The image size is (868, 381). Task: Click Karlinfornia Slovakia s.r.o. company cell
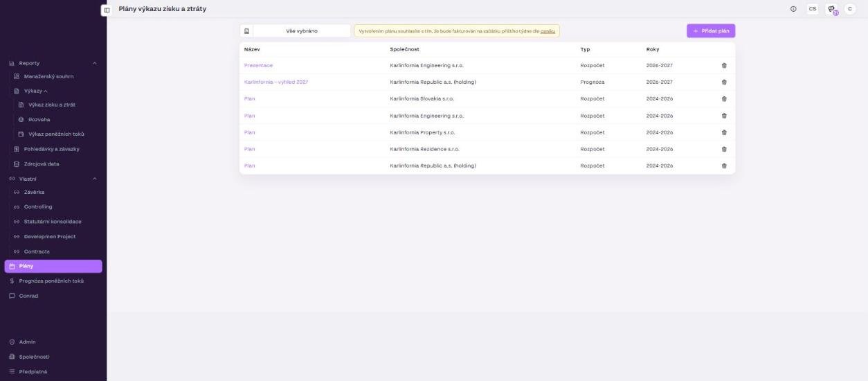422,99
